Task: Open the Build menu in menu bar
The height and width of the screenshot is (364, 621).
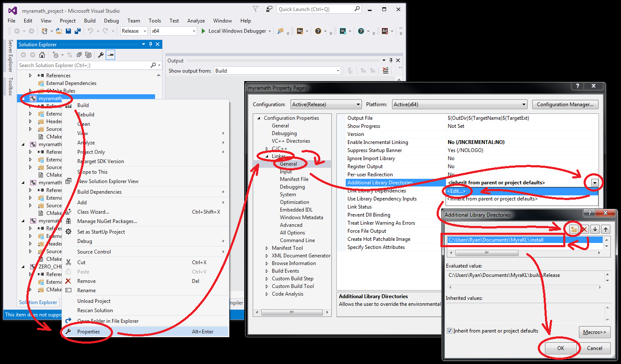Action: (90, 21)
